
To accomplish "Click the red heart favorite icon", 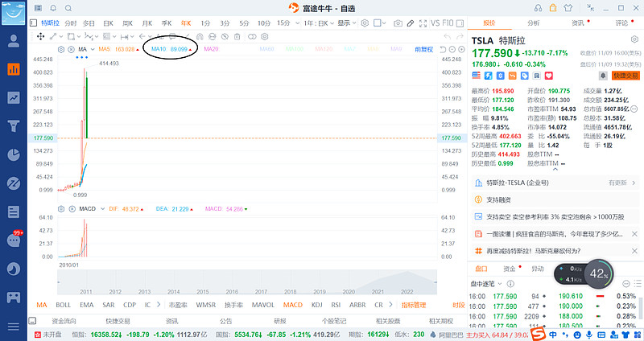I will click(x=549, y=76).
